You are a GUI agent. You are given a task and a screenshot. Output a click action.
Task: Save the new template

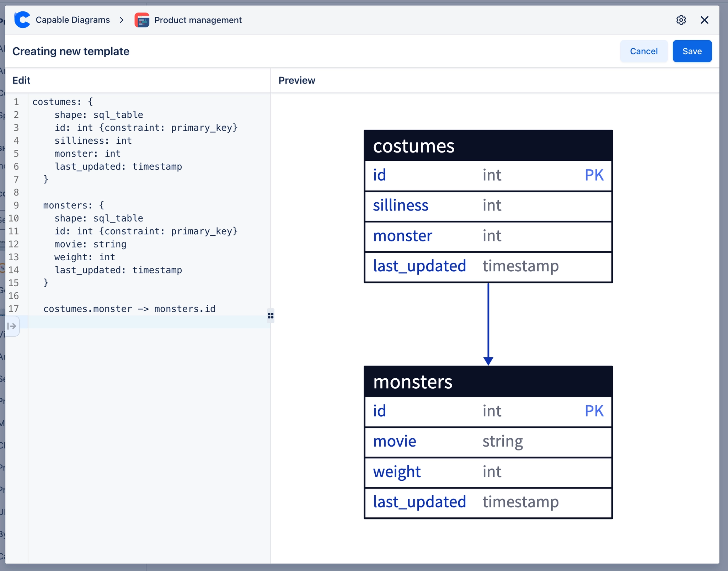tap(691, 51)
